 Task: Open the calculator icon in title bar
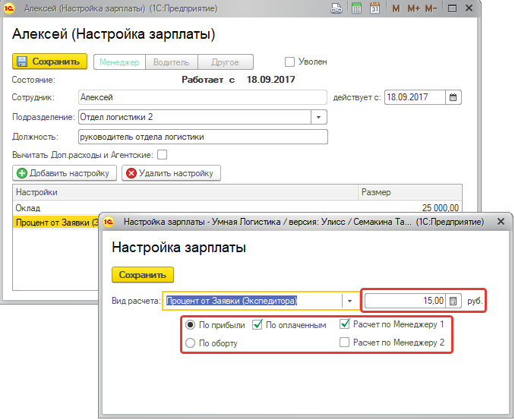(356, 8)
